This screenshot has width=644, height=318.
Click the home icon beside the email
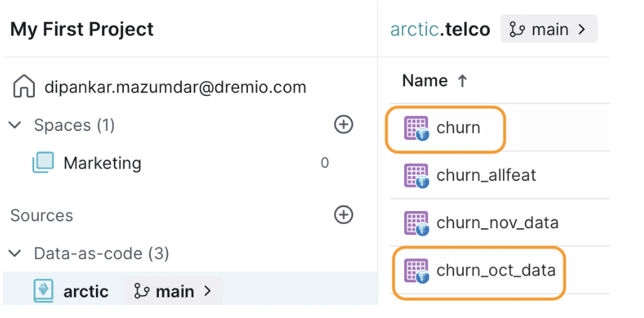click(23, 86)
